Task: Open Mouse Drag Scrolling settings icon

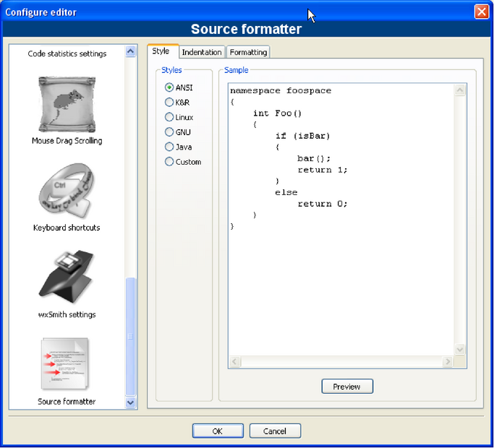Action: [x=67, y=104]
